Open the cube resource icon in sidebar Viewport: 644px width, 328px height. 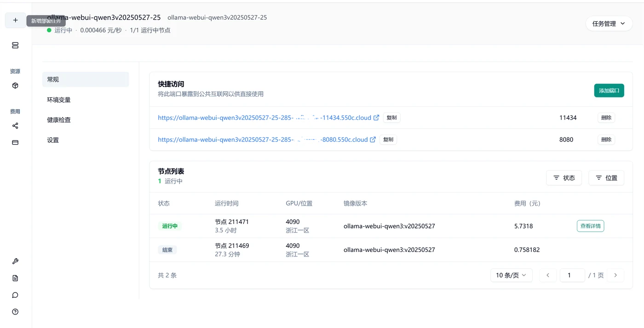[15, 85]
